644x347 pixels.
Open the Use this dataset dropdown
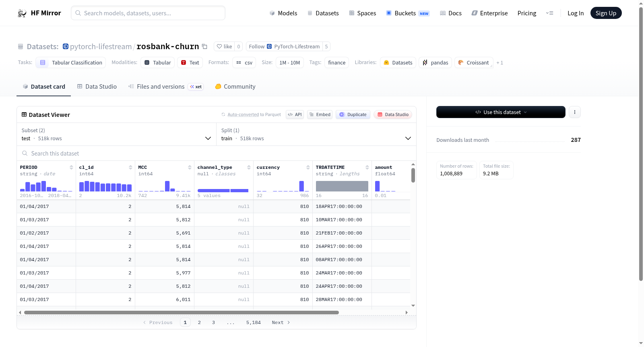point(501,112)
